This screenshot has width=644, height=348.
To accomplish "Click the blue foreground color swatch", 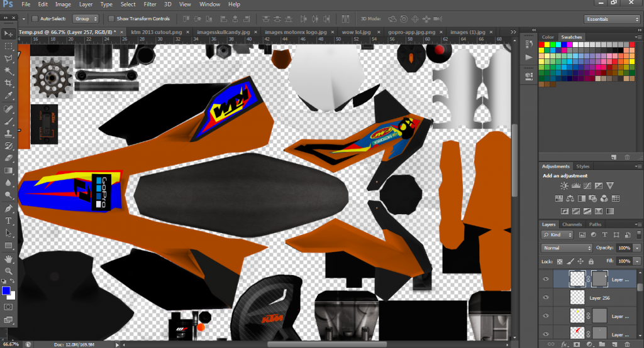I will (6, 290).
